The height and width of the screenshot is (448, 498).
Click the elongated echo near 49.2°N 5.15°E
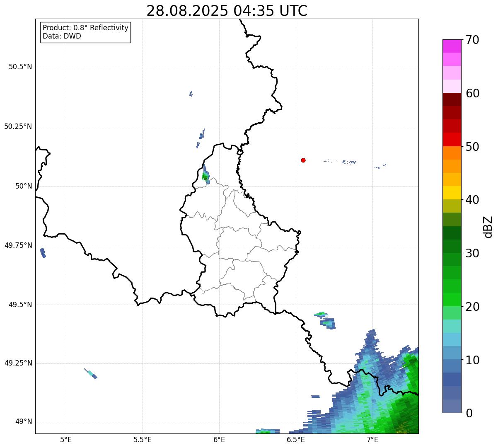(x=91, y=373)
